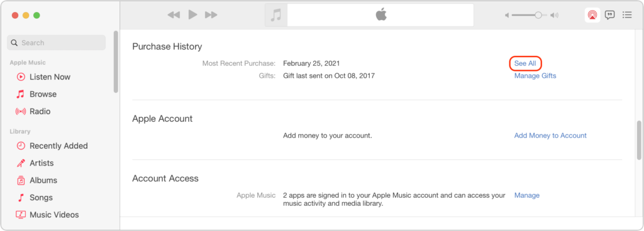This screenshot has width=644, height=231.
Task: Open the Up Next list icon
Action: 627,15
